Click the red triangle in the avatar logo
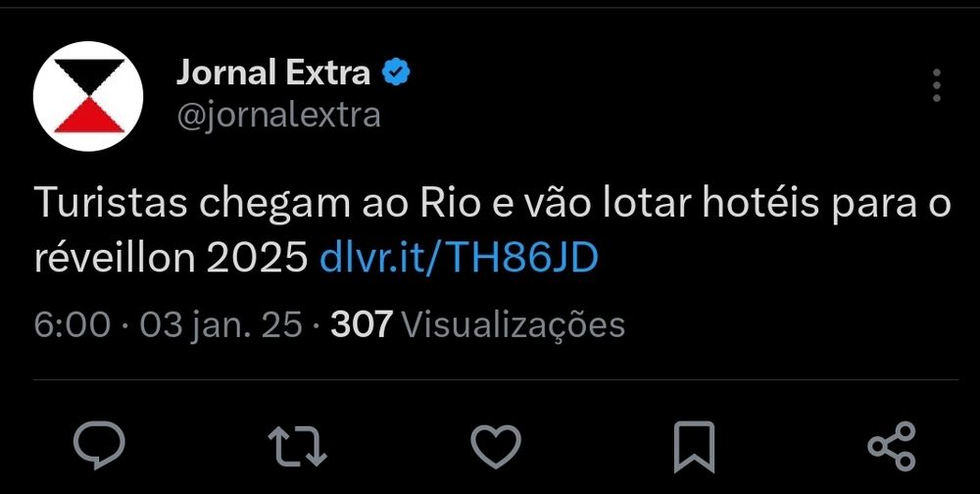 pos(88,115)
